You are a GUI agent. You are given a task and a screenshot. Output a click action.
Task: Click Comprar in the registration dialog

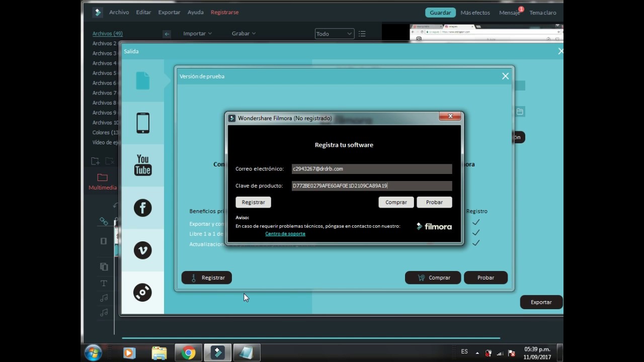396,202
